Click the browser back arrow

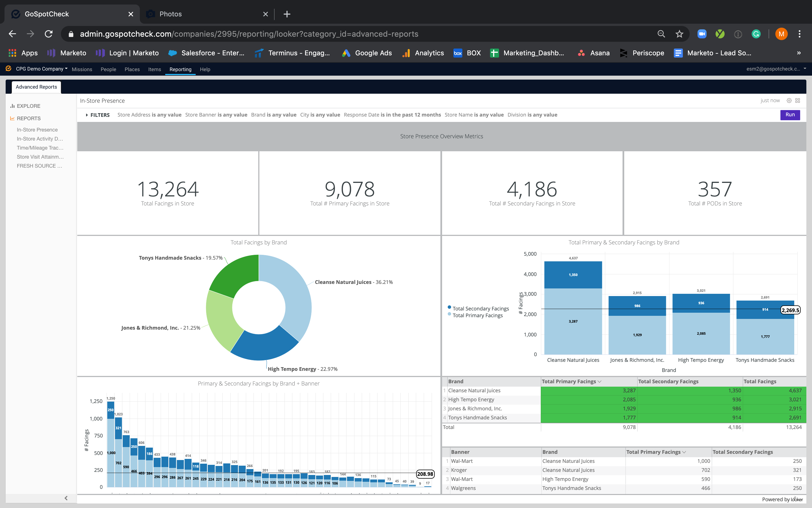coord(12,34)
